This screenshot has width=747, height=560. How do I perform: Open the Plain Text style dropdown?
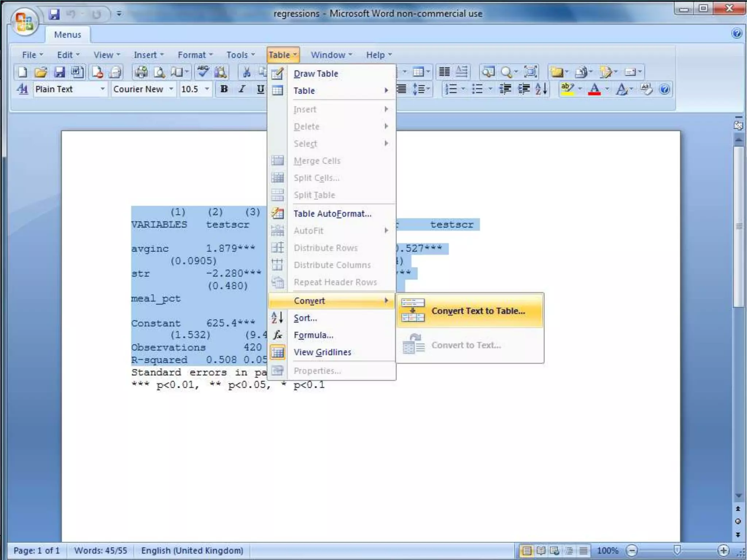click(x=102, y=89)
